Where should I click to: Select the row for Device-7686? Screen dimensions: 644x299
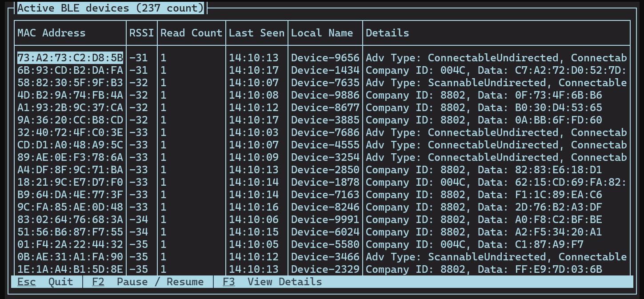pos(325,132)
